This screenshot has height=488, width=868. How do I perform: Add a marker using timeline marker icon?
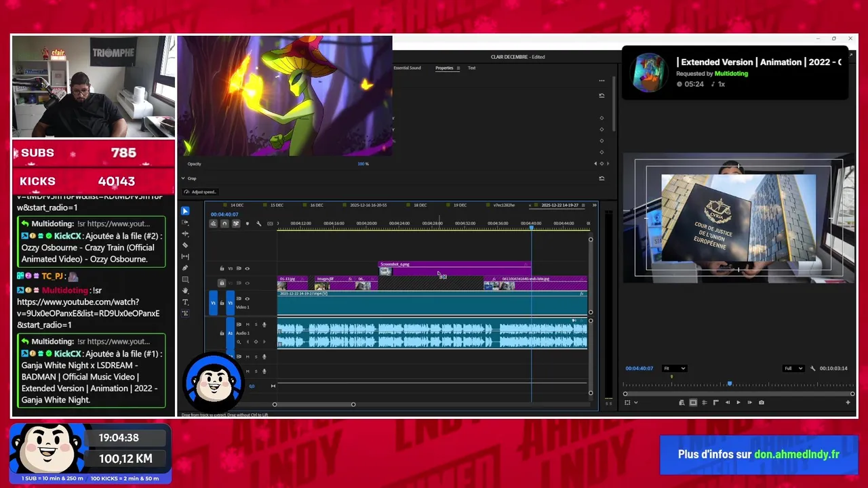pos(247,224)
